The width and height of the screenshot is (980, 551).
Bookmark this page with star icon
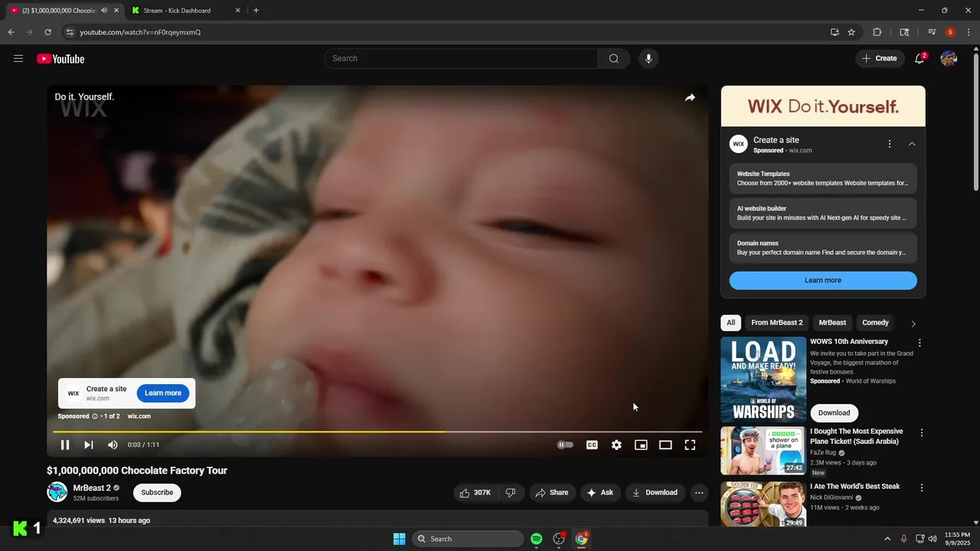851,32
